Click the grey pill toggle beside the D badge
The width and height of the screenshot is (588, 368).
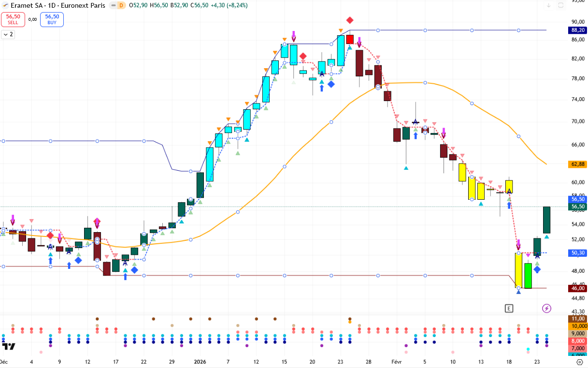coord(113,5)
